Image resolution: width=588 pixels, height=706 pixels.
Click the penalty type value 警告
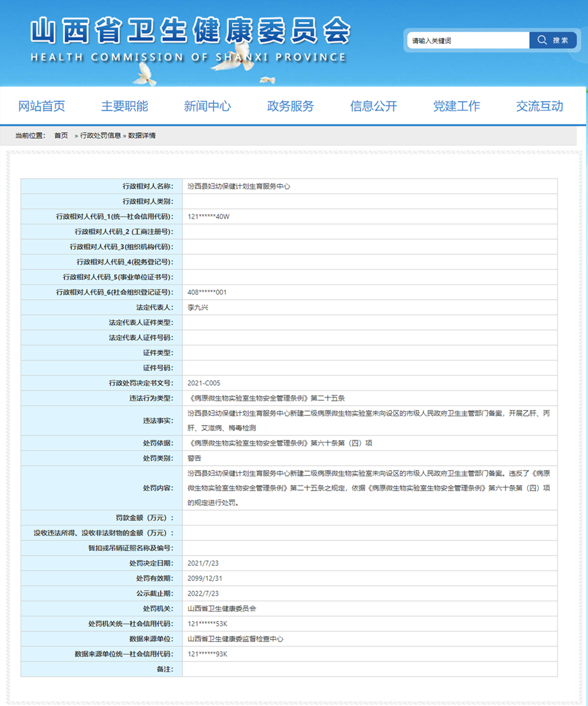(x=194, y=458)
